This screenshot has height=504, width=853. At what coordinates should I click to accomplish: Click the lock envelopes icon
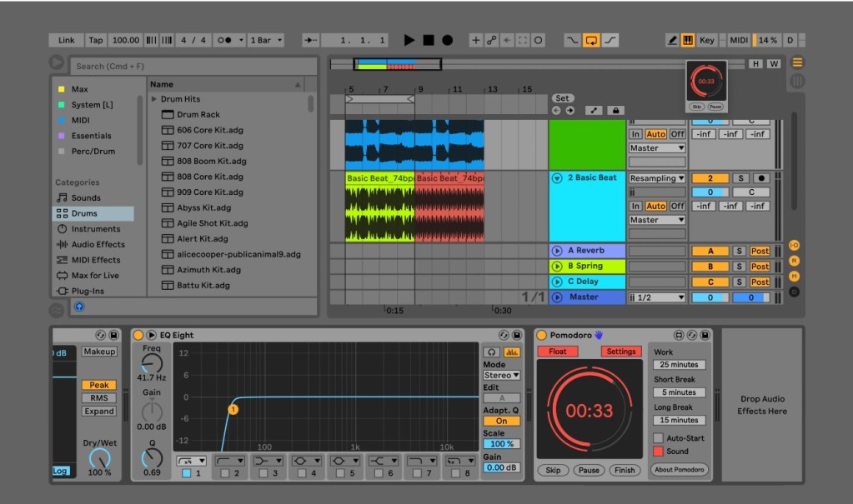click(x=615, y=110)
